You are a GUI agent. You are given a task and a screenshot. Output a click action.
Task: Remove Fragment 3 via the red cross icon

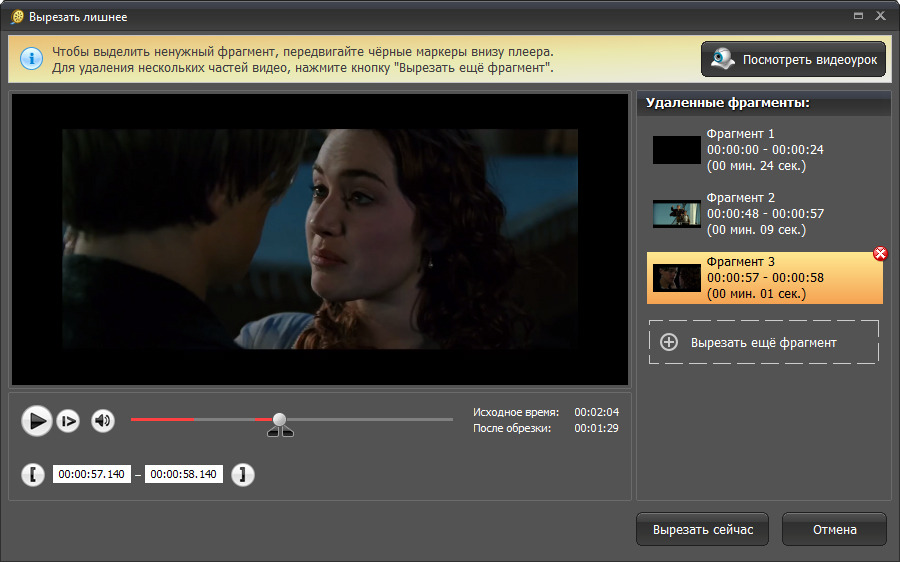point(880,253)
